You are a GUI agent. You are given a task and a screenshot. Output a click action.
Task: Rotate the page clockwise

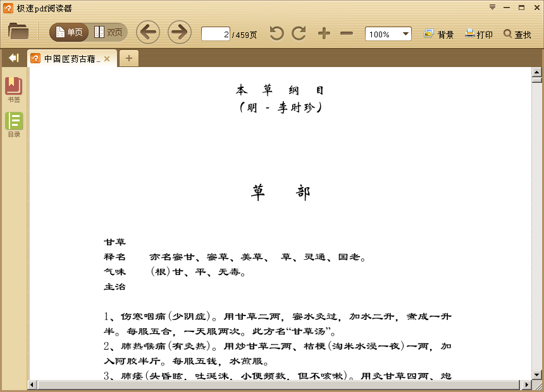297,34
